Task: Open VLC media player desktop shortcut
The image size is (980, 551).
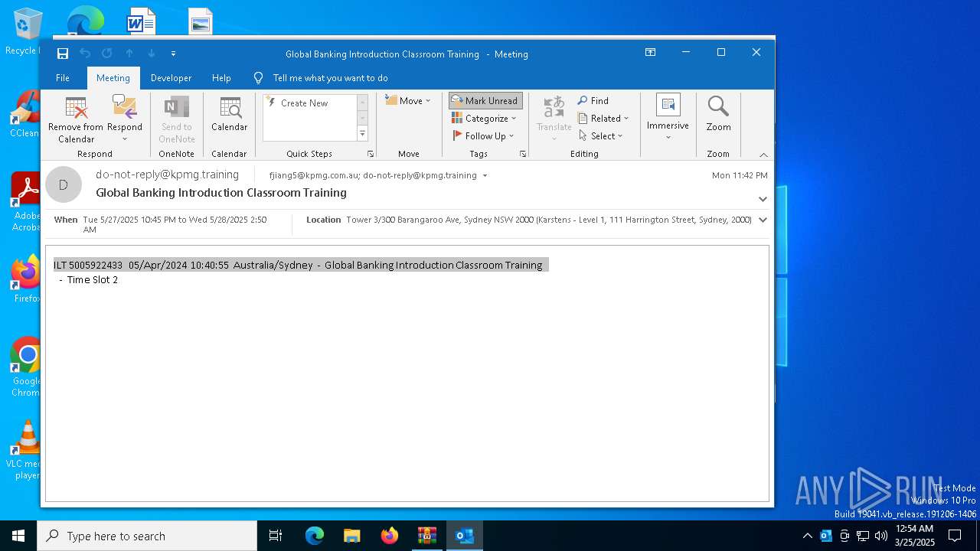Action: pos(27,450)
